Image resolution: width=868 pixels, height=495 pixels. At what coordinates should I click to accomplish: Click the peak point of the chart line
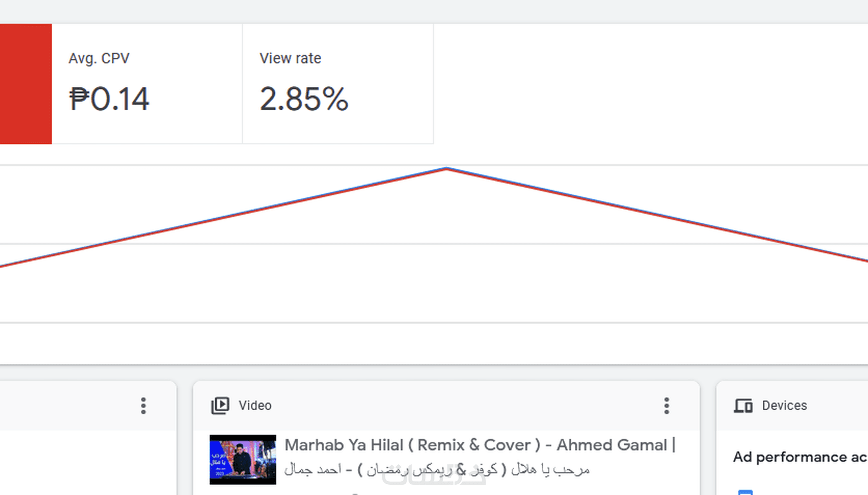(447, 168)
